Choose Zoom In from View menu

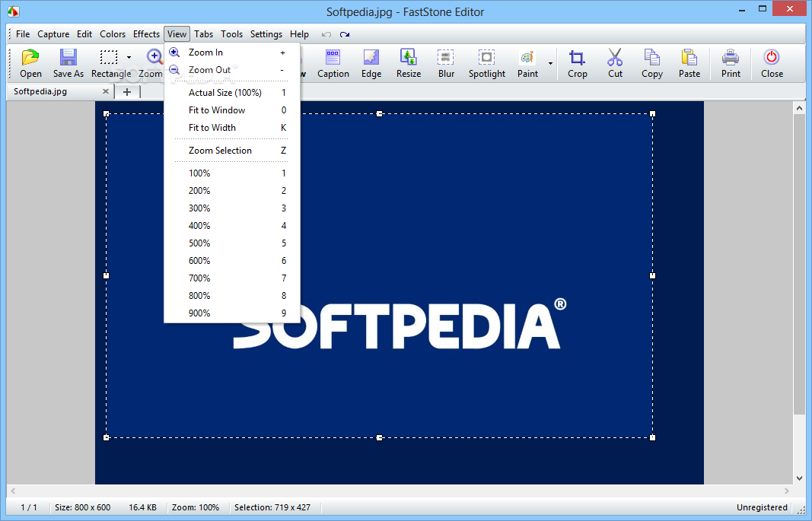(232, 52)
